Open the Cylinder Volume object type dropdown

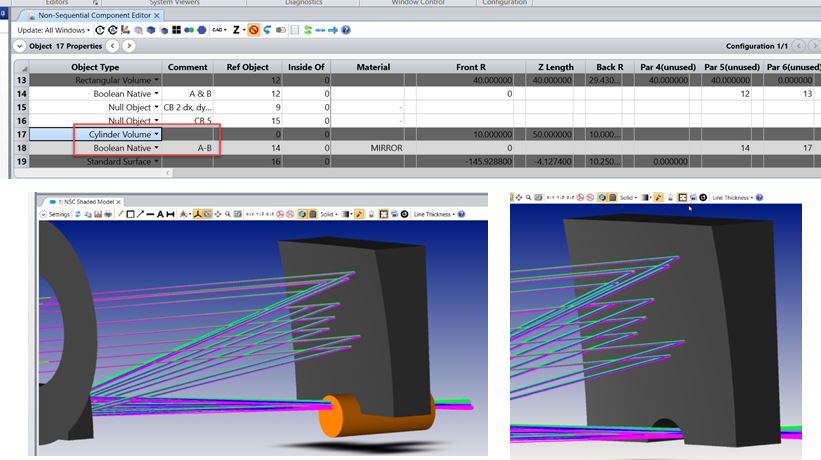157,133
